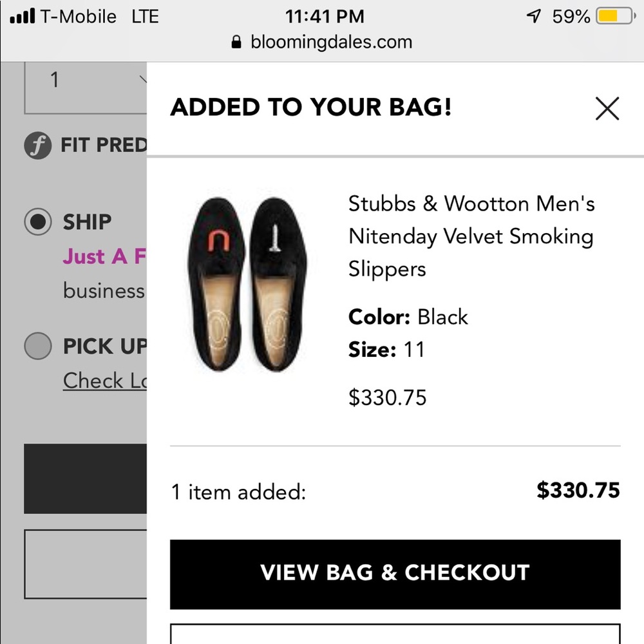This screenshot has width=644, height=644.
Task: Select the Pick Up radio button
Action: click(37, 346)
